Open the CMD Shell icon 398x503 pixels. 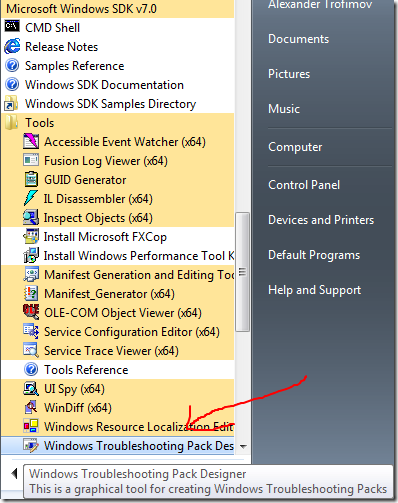[x=12, y=26]
